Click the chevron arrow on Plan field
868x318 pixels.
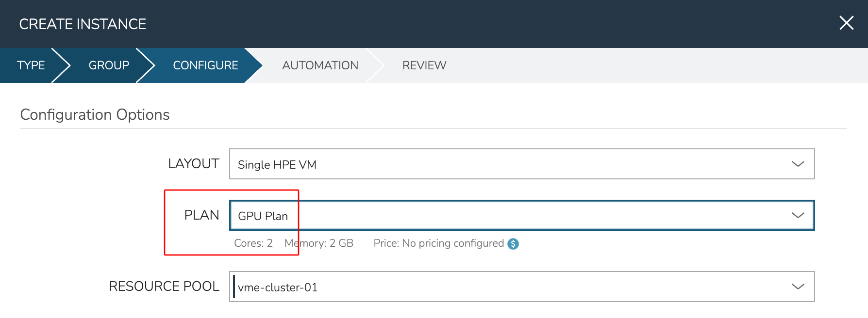tap(798, 216)
